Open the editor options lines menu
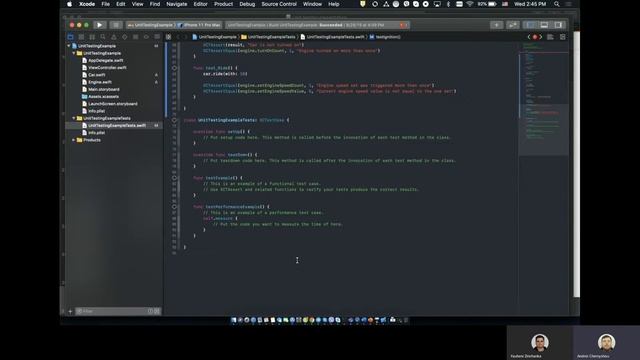640x360 pixels. point(550,37)
